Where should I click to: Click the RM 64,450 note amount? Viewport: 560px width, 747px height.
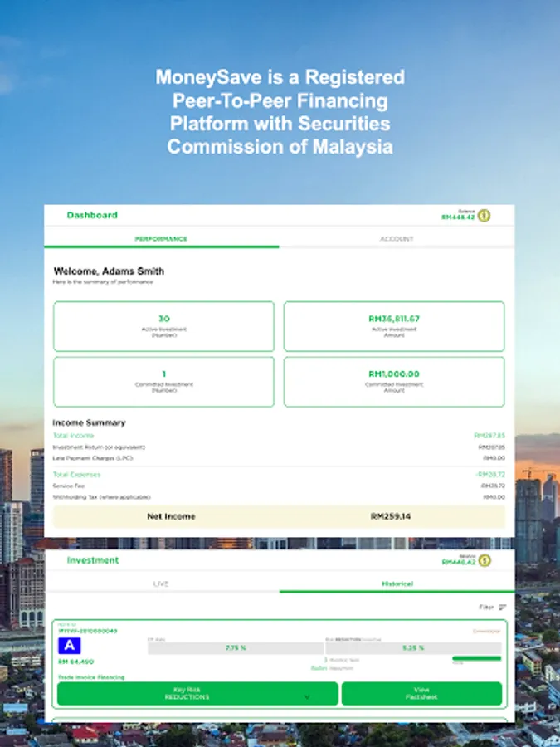(76, 662)
